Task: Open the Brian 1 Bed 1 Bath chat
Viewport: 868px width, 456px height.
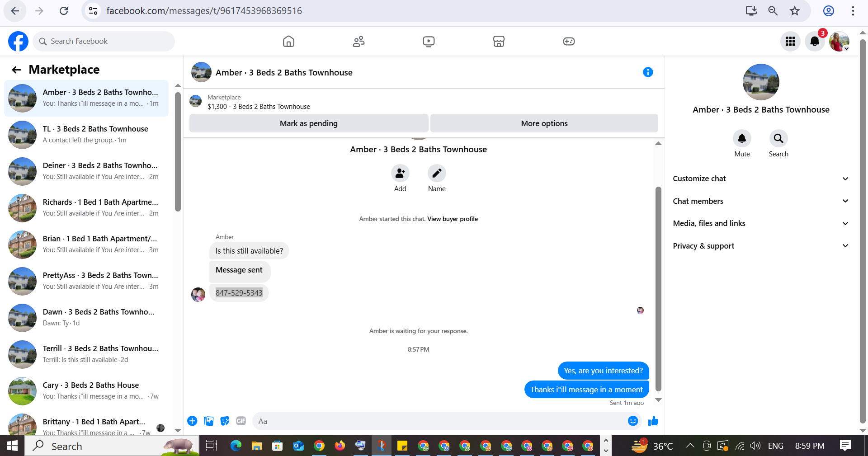Action: tap(86, 244)
